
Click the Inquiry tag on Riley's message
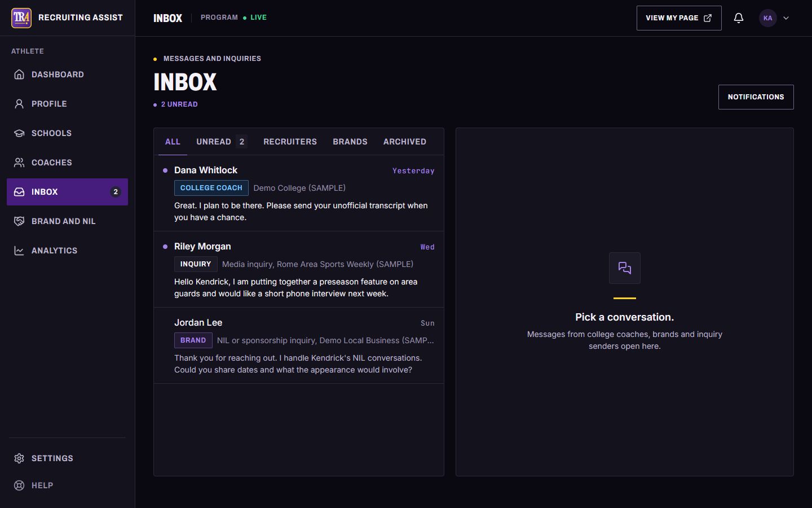(x=196, y=264)
